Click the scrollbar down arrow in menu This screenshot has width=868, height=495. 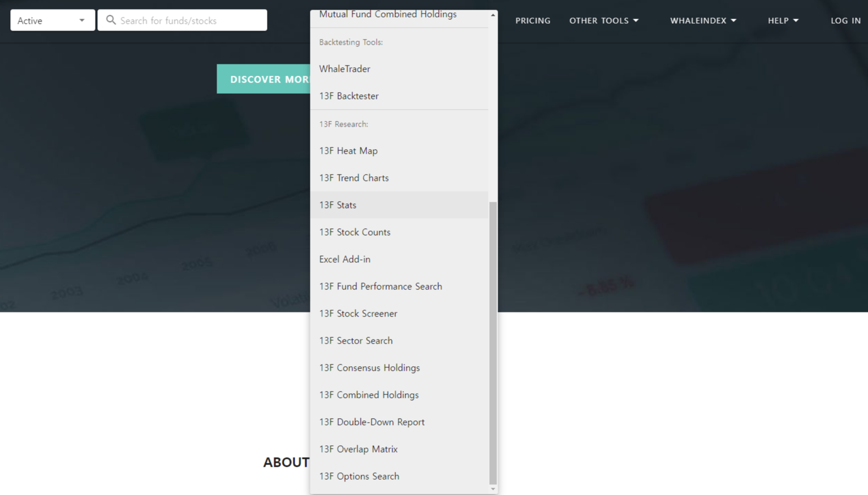(x=493, y=489)
